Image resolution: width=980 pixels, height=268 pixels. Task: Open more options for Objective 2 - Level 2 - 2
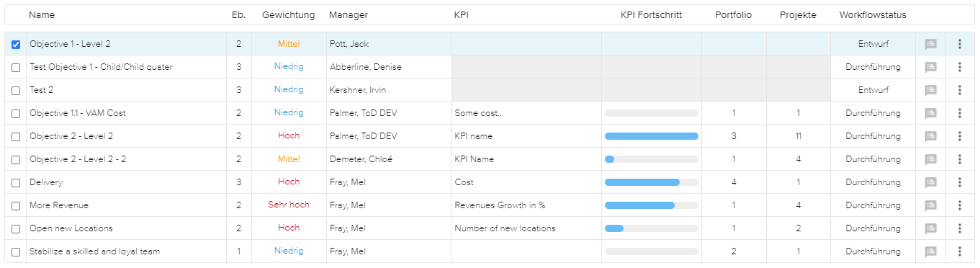[959, 159]
